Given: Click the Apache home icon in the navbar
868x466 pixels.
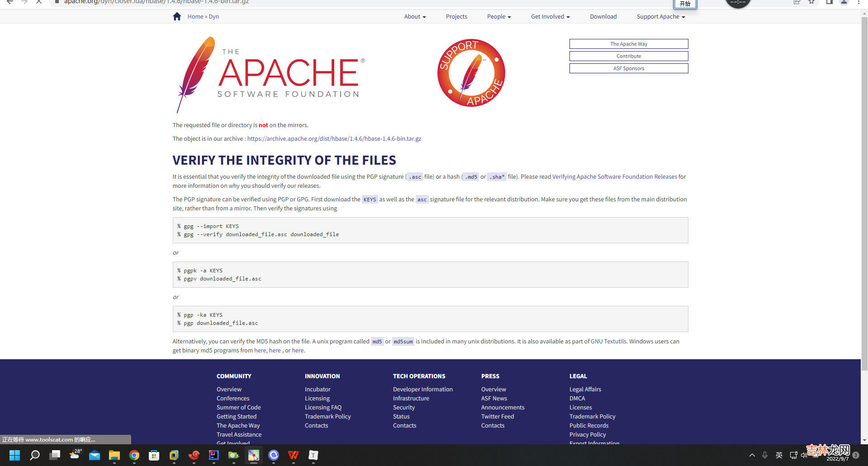Looking at the screenshot, I should tap(177, 17).
